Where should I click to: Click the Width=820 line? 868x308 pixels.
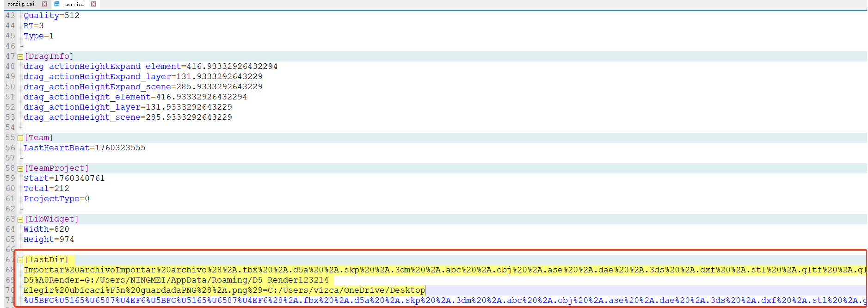point(46,229)
